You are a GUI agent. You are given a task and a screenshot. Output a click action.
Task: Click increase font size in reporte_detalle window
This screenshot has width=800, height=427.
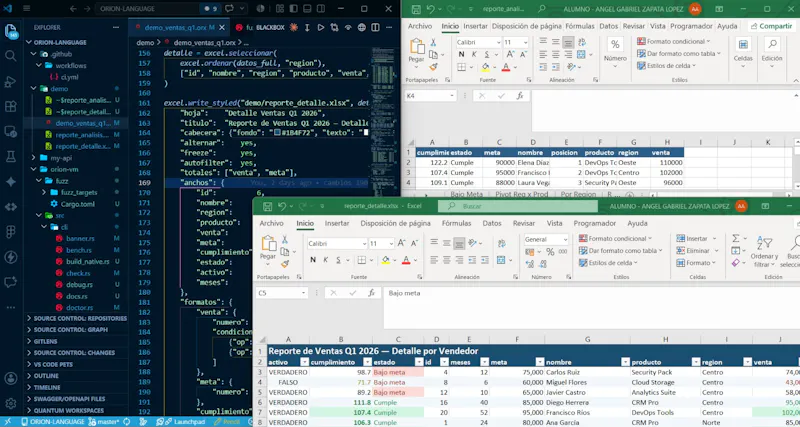point(402,244)
